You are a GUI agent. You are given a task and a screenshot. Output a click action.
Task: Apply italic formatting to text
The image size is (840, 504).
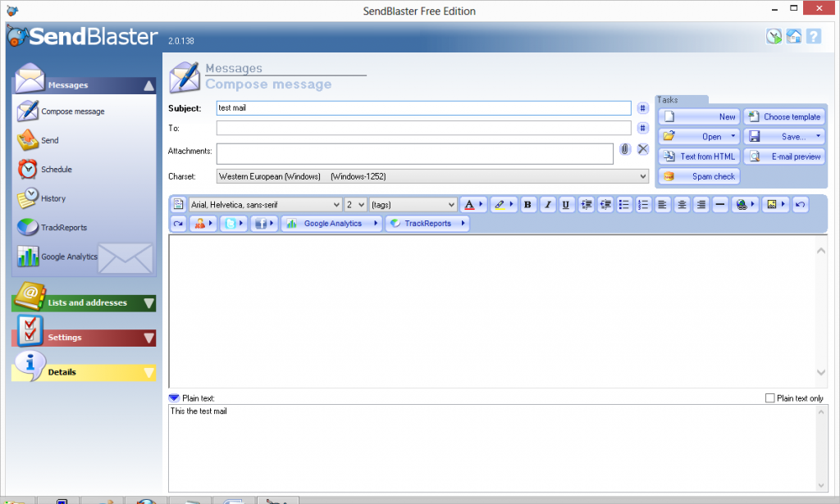[x=547, y=205]
